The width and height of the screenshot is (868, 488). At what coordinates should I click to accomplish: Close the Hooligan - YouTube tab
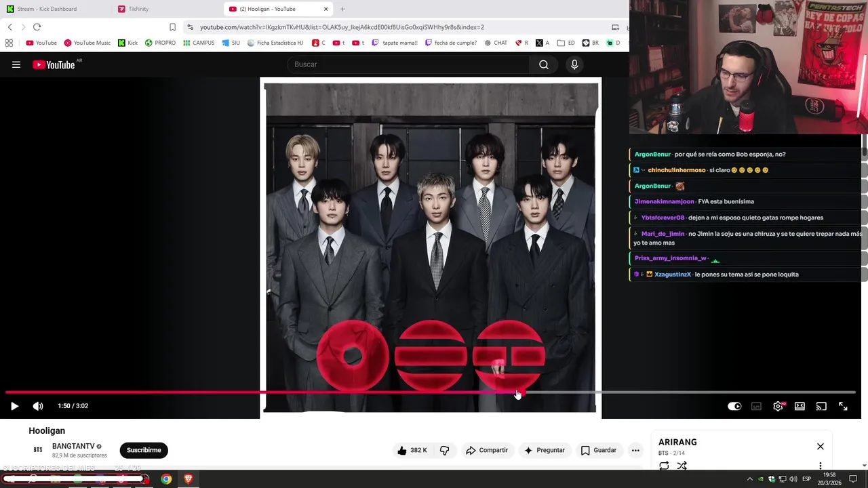pyautogui.click(x=325, y=9)
